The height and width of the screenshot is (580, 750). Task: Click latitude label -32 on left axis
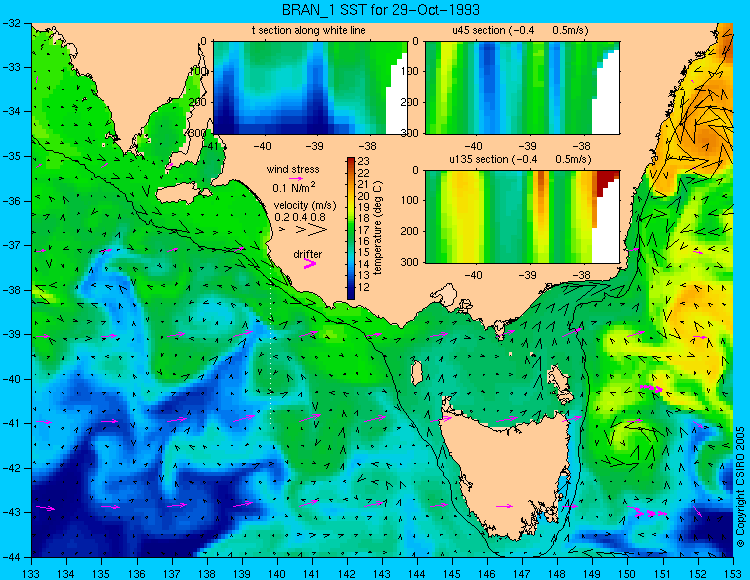11,23
